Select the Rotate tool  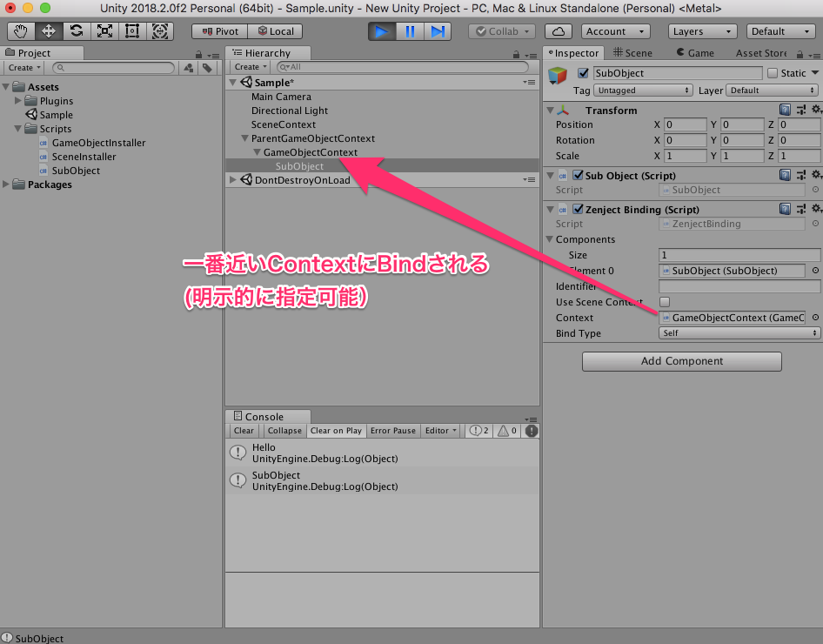(77, 31)
